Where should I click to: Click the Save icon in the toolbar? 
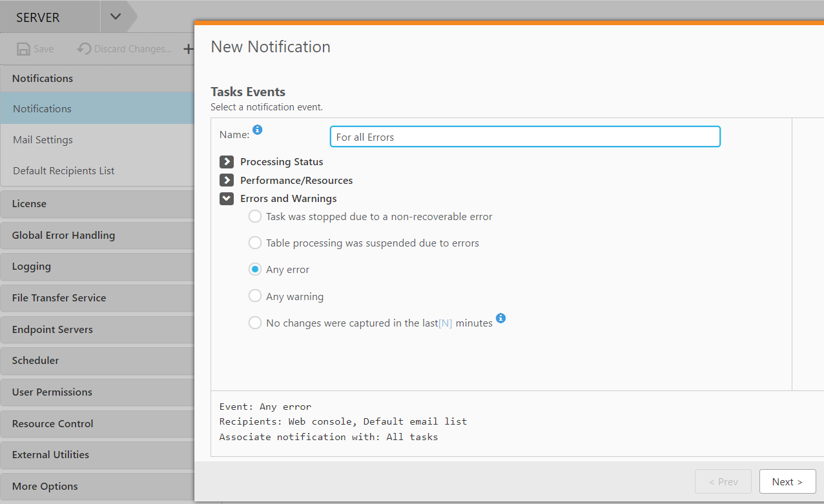tap(35, 48)
